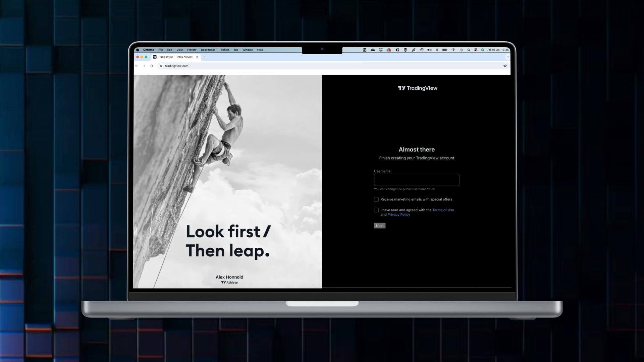Screen dimensions: 644x362
Task: Open the Help menu
Action: [x=260, y=50]
